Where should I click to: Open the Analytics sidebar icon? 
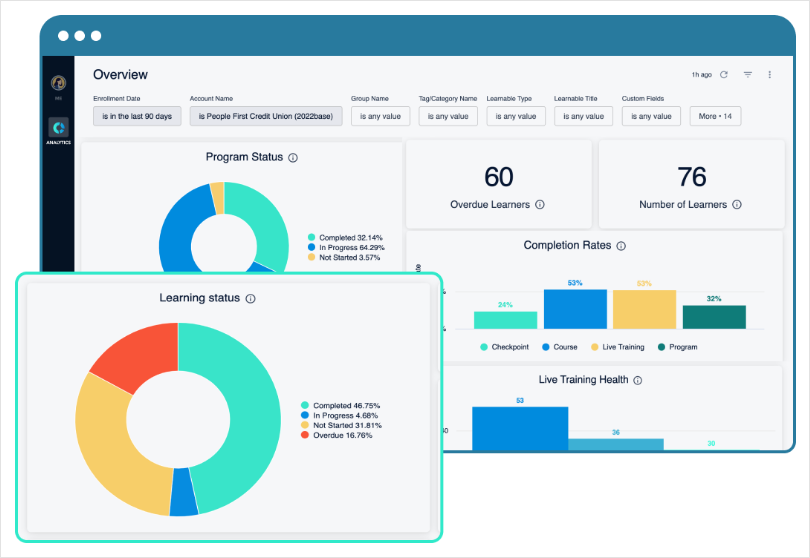[58, 127]
